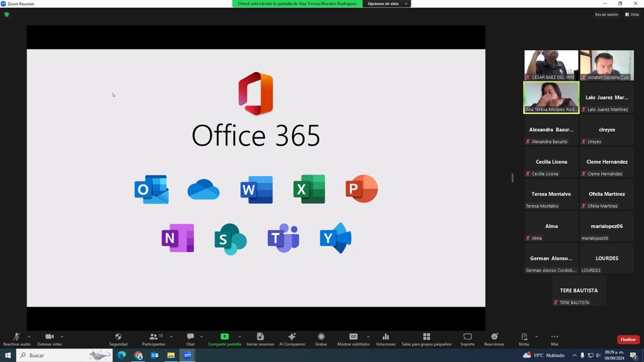Expand the Opciones de vista dropdown
The height and width of the screenshot is (362, 644).
(x=386, y=4)
